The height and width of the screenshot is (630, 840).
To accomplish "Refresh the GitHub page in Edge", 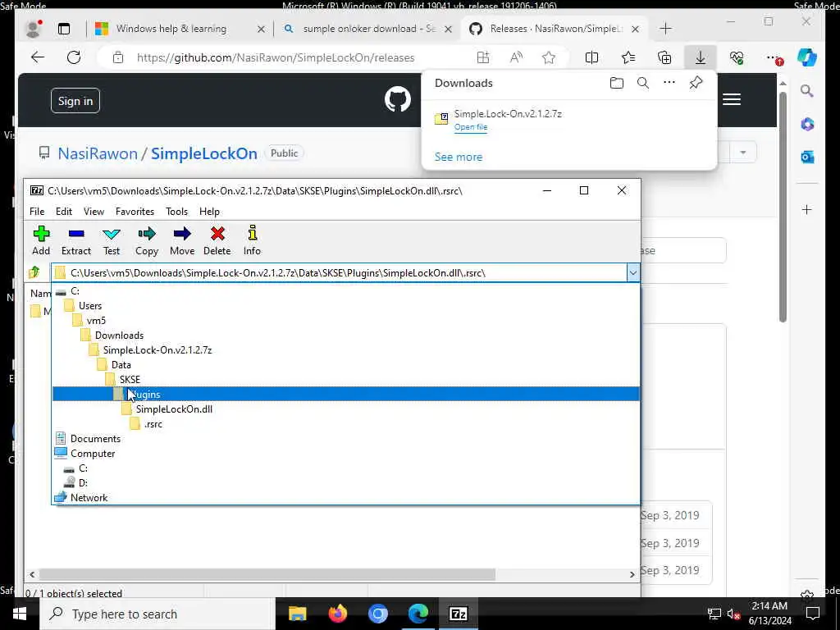I will (x=74, y=57).
